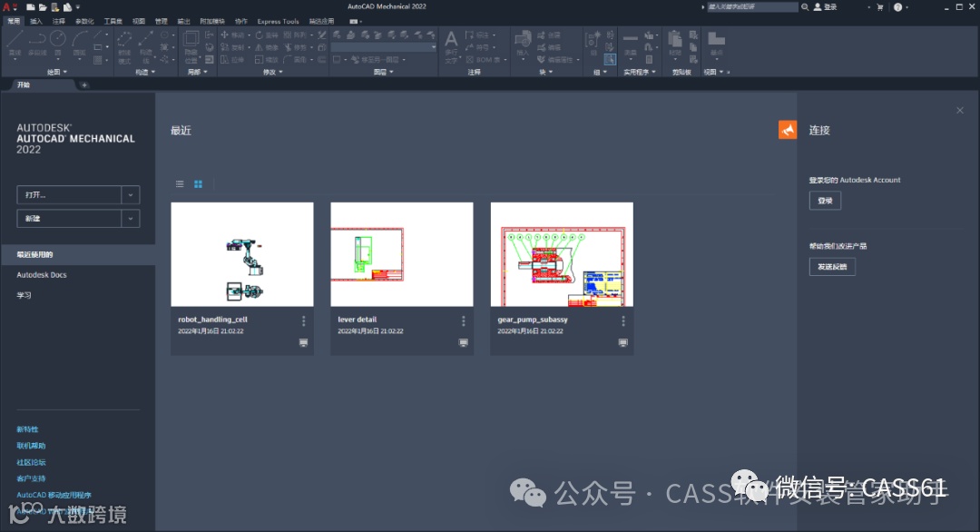Switch recent files to grid view
Image resolution: width=980 pixels, height=532 pixels.
tap(198, 183)
